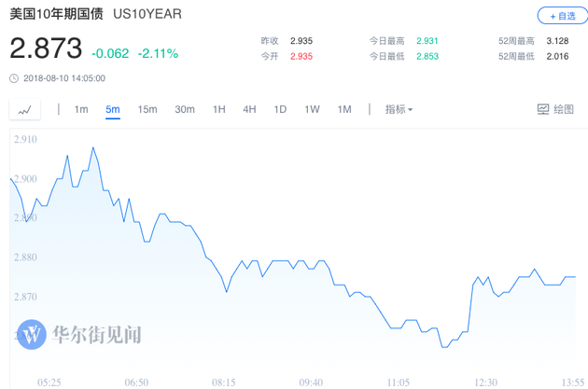This screenshot has height=389, width=588.
Task: Choose the 1H timeframe
Action: click(x=219, y=109)
